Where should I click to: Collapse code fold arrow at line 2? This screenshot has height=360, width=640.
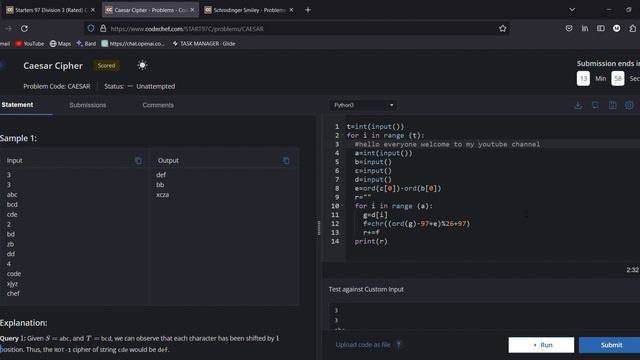tap(342, 136)
